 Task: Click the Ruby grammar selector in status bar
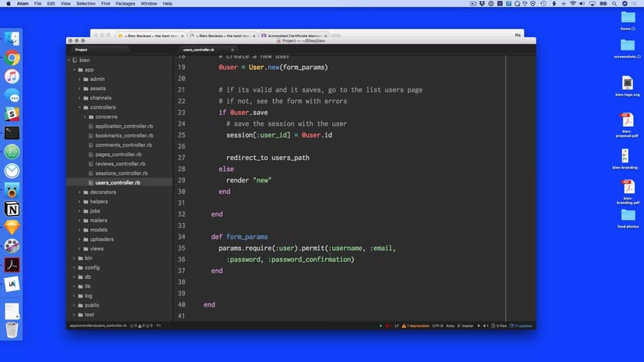(452, 325)
